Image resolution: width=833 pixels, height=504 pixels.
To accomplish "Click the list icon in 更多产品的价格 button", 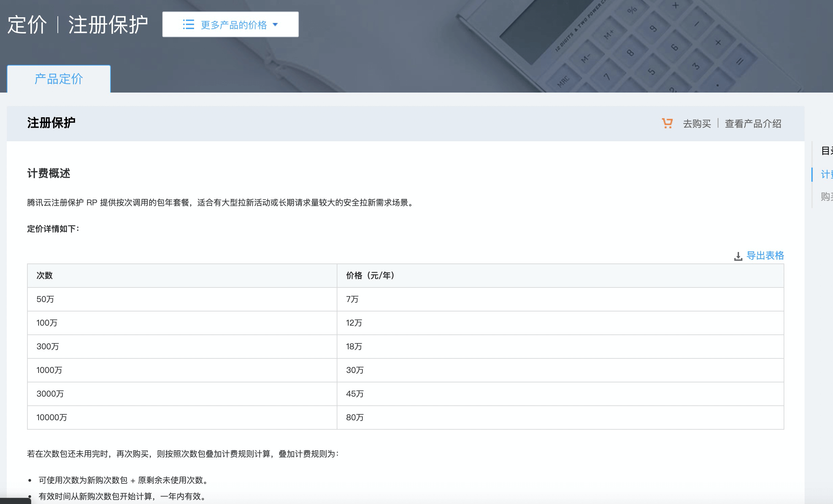I will click(188, 24).
